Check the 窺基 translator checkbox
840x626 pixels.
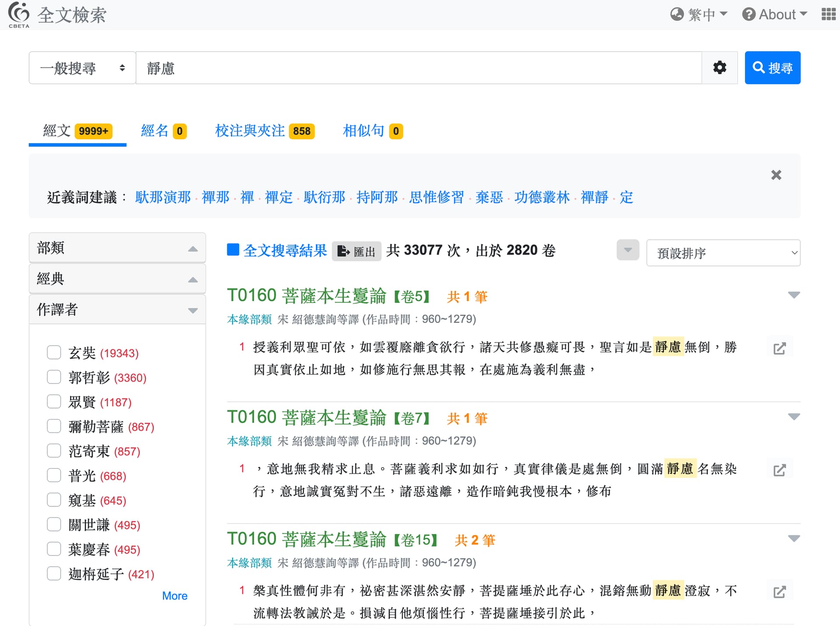54,499
